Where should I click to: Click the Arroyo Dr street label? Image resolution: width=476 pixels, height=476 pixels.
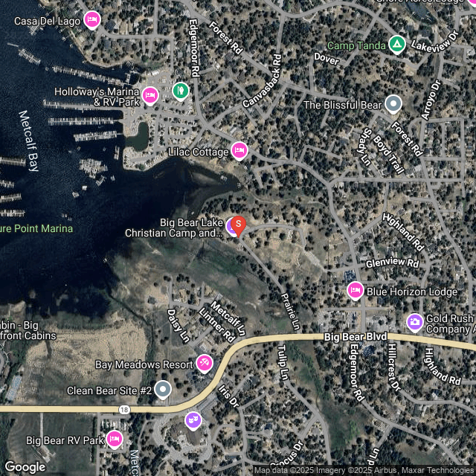[x=431, y=100]
